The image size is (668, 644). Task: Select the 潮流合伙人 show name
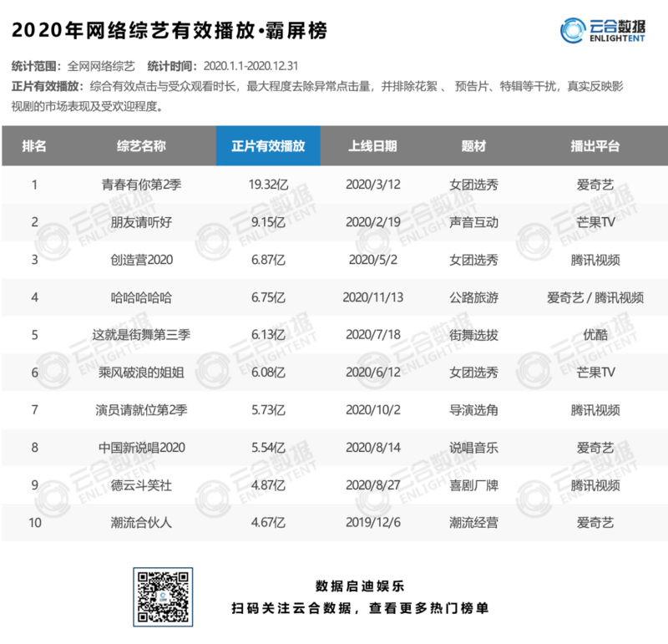tap(141, 523)
